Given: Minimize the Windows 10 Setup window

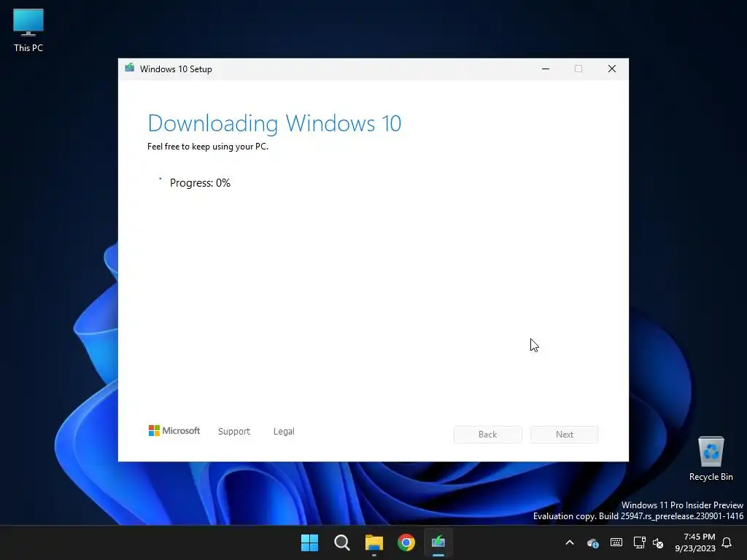Looking at the screenshot, I should tap(546, 69).
